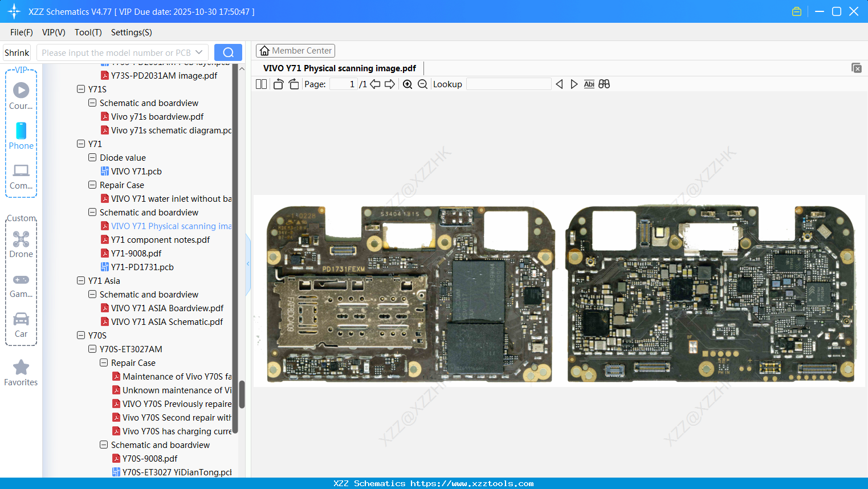This screenshot has height=489, width=868.
Task: Rotate the page counterclockwise
Action: (278, 84)
